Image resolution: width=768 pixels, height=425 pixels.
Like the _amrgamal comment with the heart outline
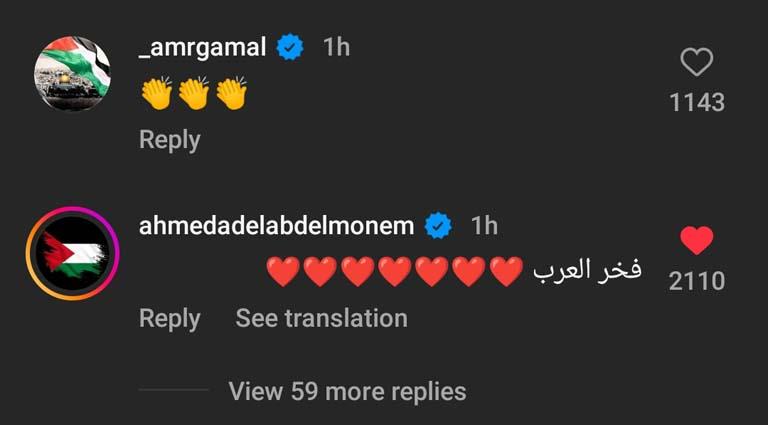[696, 63]
